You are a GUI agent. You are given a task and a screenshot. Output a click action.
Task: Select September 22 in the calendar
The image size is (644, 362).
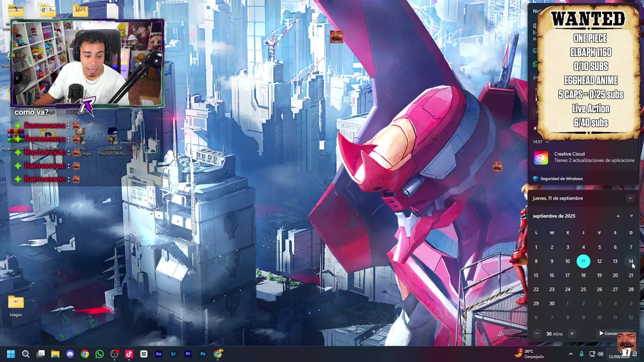(536, 289)
